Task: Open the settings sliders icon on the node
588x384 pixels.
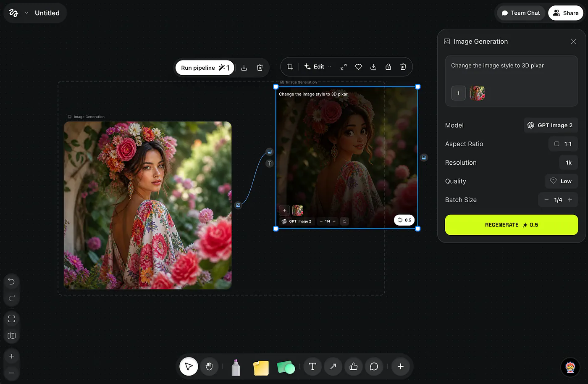Action: (344, 221)
